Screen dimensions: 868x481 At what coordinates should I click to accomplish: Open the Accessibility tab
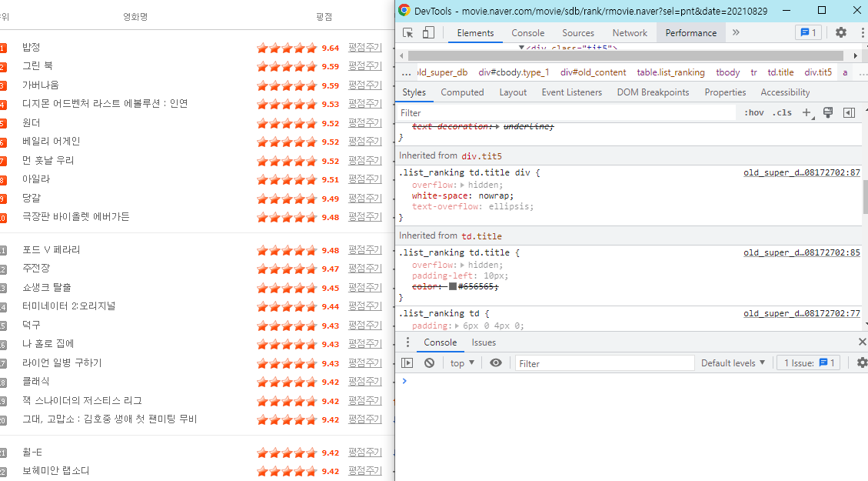[785, 92]
